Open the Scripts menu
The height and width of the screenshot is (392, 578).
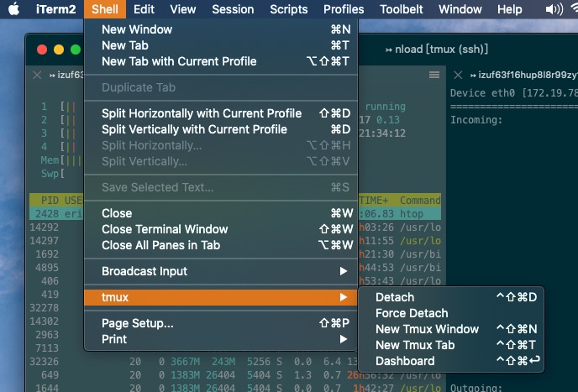coord(289,9)
